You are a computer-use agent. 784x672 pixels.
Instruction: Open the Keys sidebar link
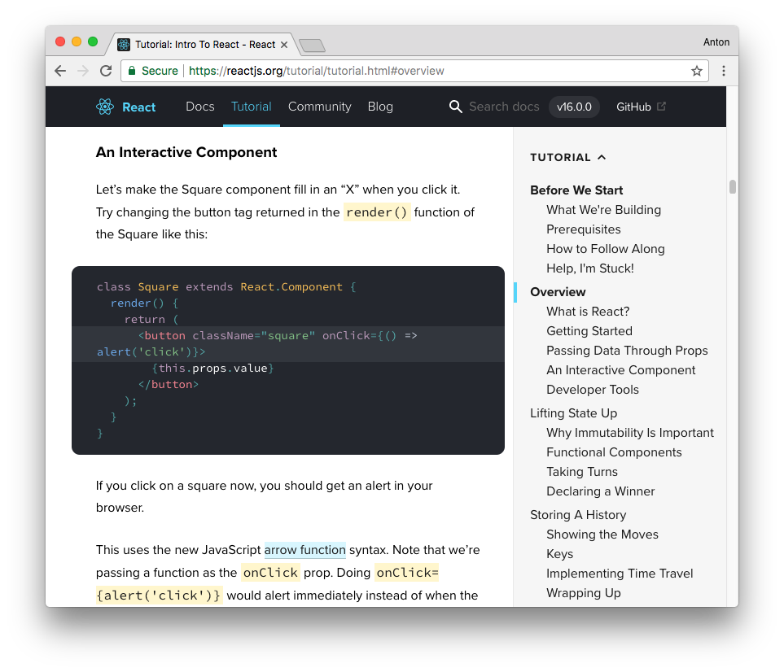(x=559, y=553)
